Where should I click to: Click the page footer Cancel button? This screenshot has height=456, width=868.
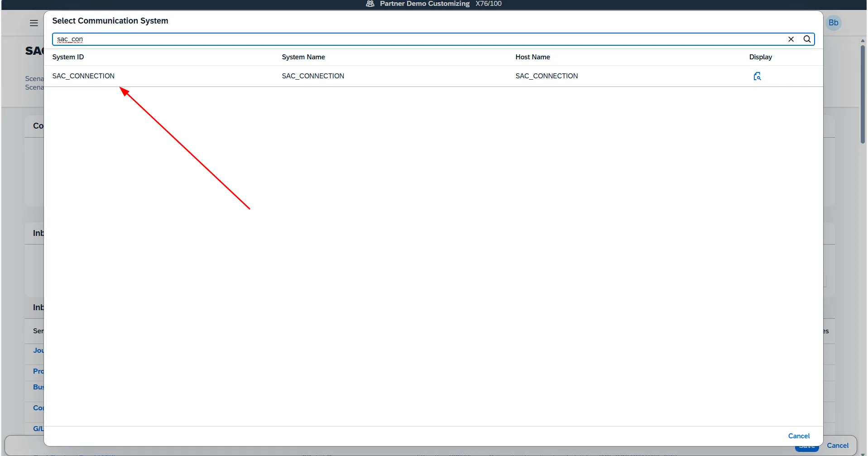pyautogui.click(x=838, y=446)
